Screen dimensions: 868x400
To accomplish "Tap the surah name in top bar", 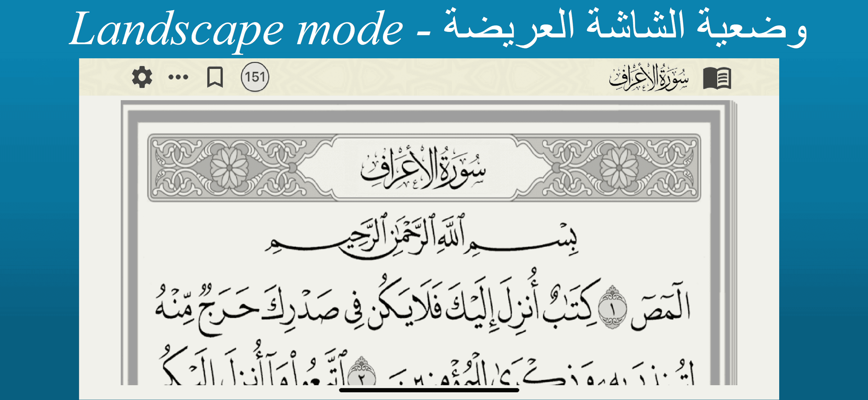I will click(x=649, y=78).
